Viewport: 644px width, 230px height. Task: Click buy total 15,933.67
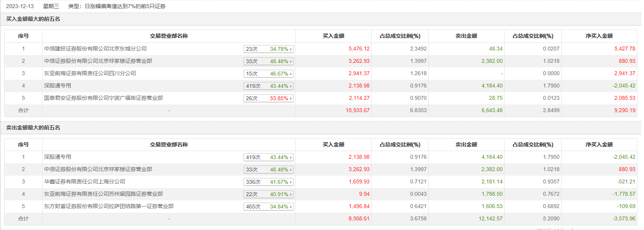(x=358, y=110)
